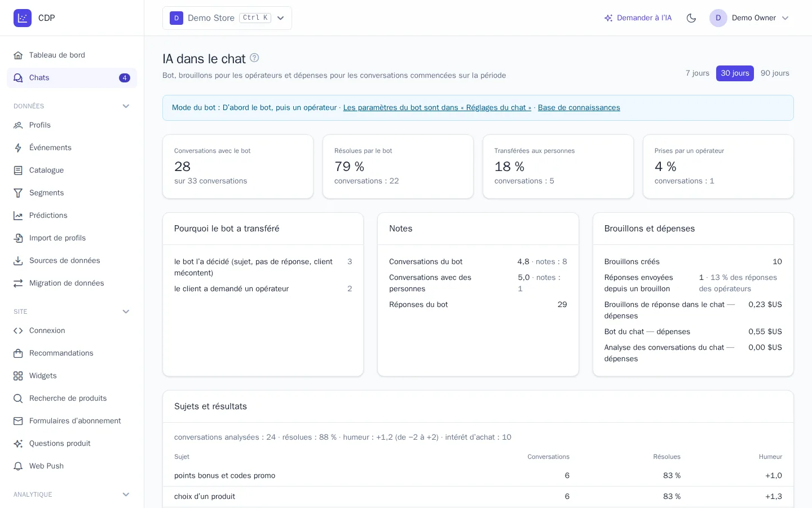The image size is (812, 508).
Task: Click the Segments funnel icon
Action: click(18, 193)
